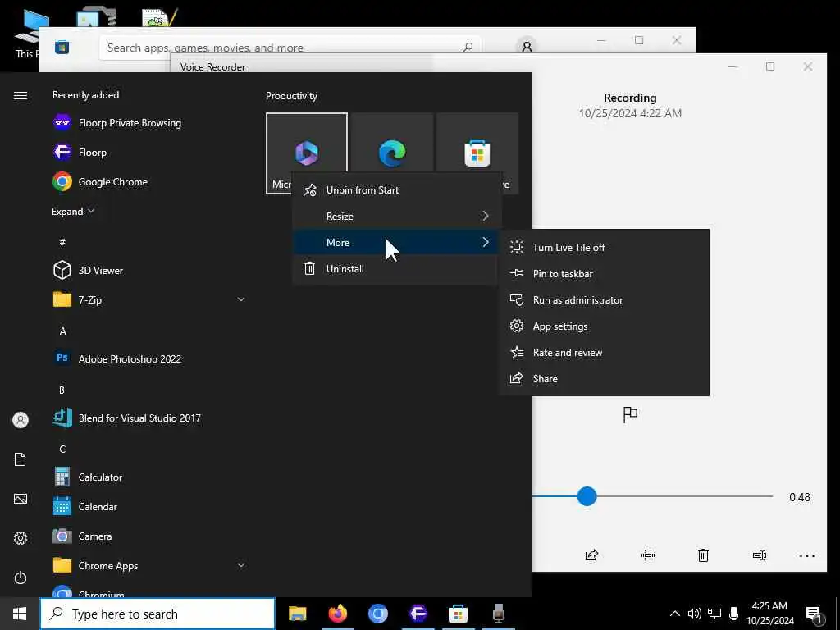Click the Windows Start button
This screenshot has height=630, width=840.
click(20, 614)
